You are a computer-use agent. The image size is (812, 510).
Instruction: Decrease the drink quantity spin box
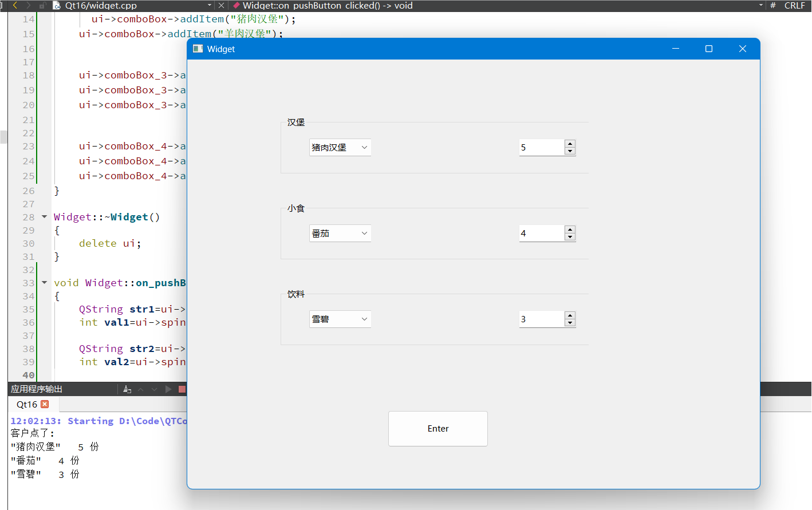pyautogui.click(x=570, y=323)
